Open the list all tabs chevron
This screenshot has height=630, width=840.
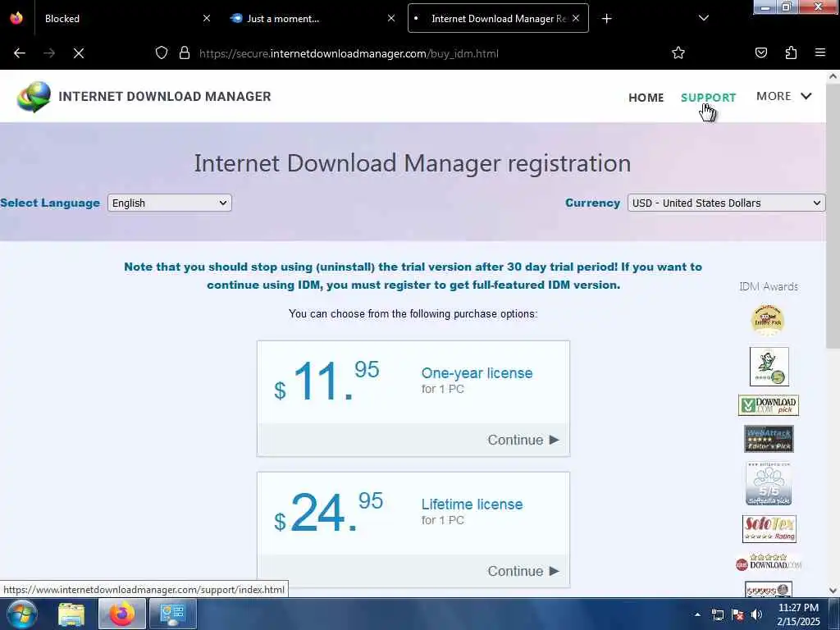(704, 18)
